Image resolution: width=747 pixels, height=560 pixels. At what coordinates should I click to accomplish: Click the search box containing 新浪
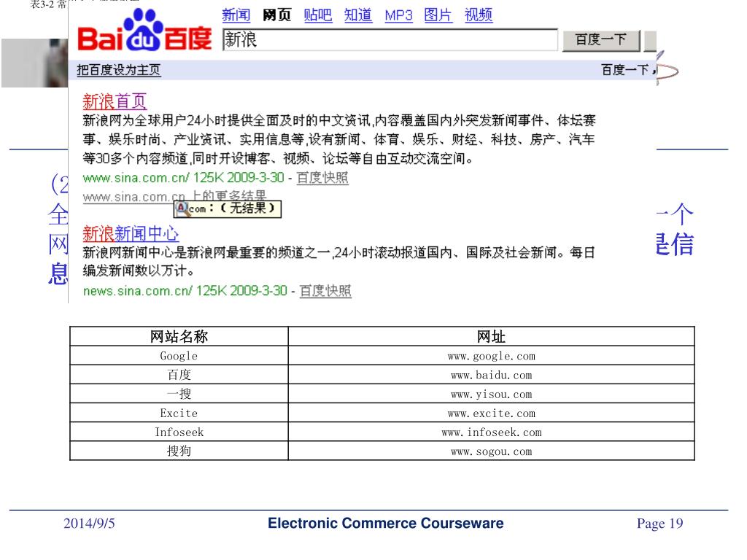click(390, 39)
